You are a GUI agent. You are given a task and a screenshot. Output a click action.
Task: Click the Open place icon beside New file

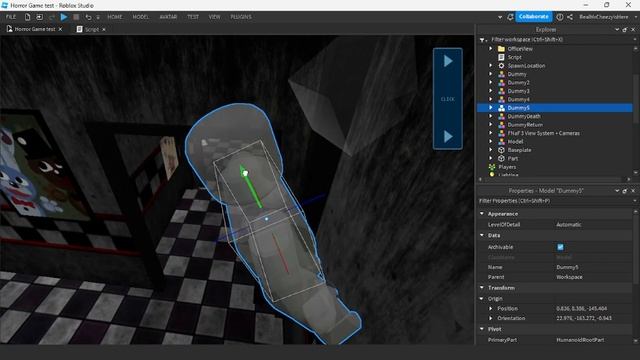pyautogui.click(x=39, y=17)
